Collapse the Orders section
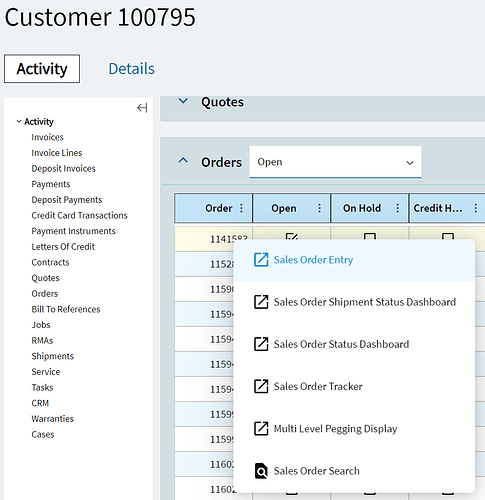Image resolution: width=485 pixels, height=500 pixels. [x=183, y=161]
